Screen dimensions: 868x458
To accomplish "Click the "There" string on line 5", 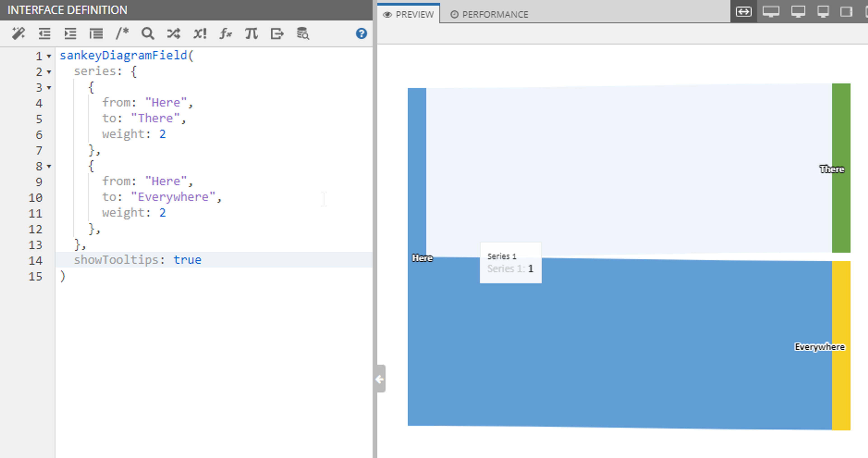I will click(x=155, y=118).
